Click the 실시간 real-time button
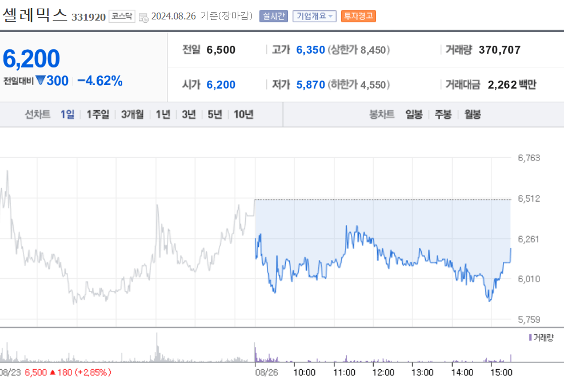This screenshot has height=392, width=564. (x=274, y=16)
